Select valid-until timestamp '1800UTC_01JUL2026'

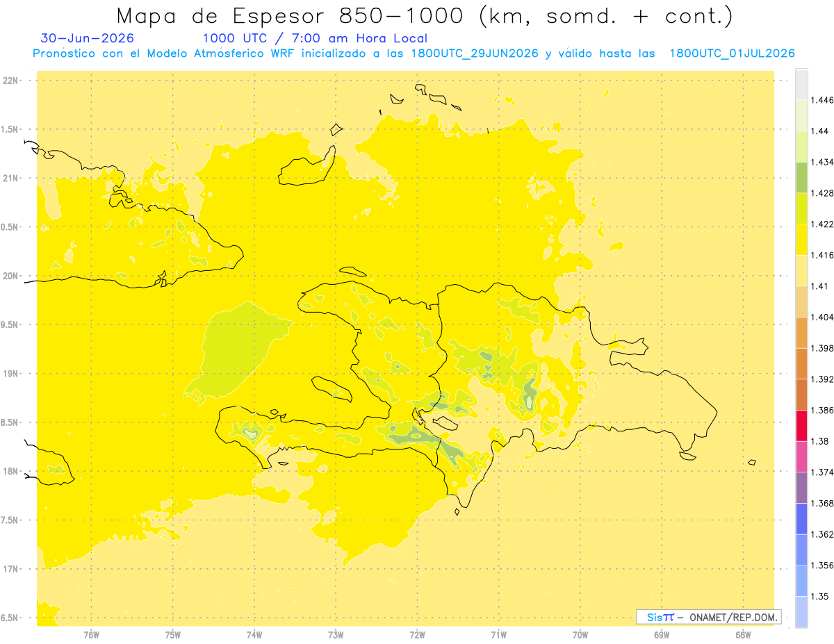coord(732,53)
